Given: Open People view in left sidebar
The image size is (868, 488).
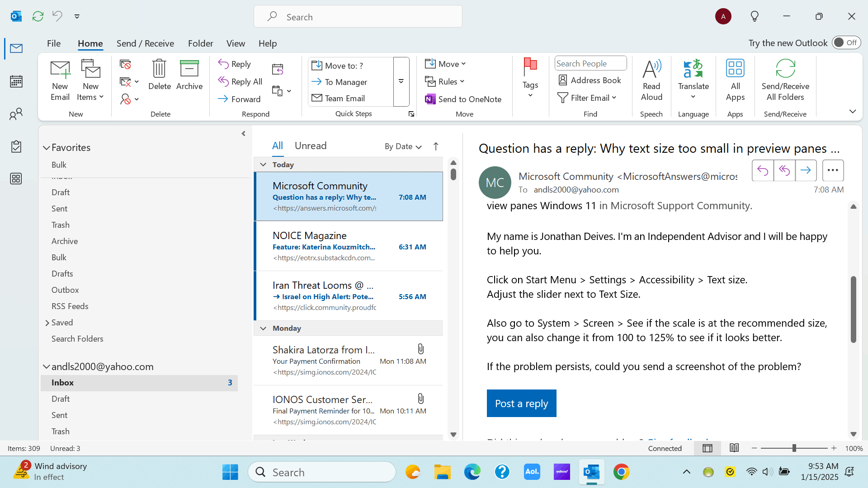Looking at the screenshot, I should point(16,114).
